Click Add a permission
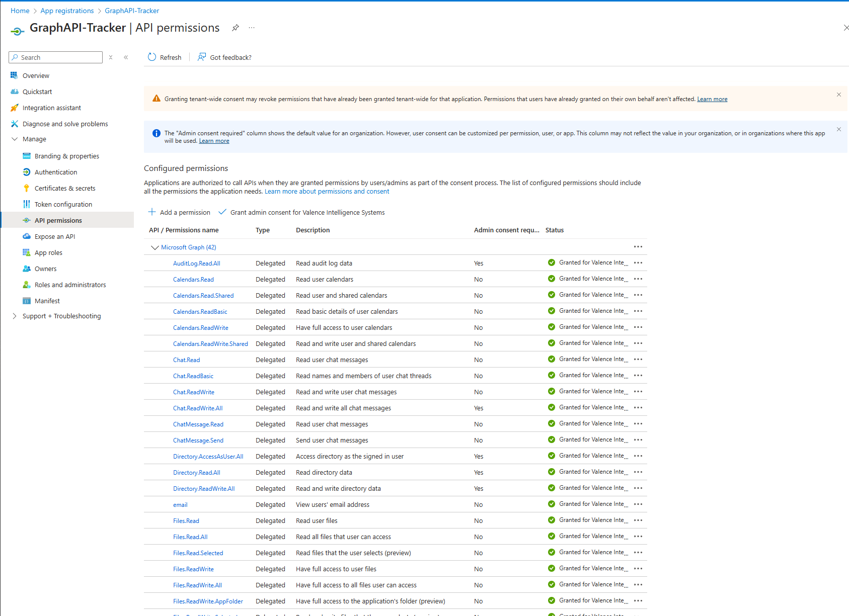The width and height of the screenshot is (849, 616). pos(179,212)
